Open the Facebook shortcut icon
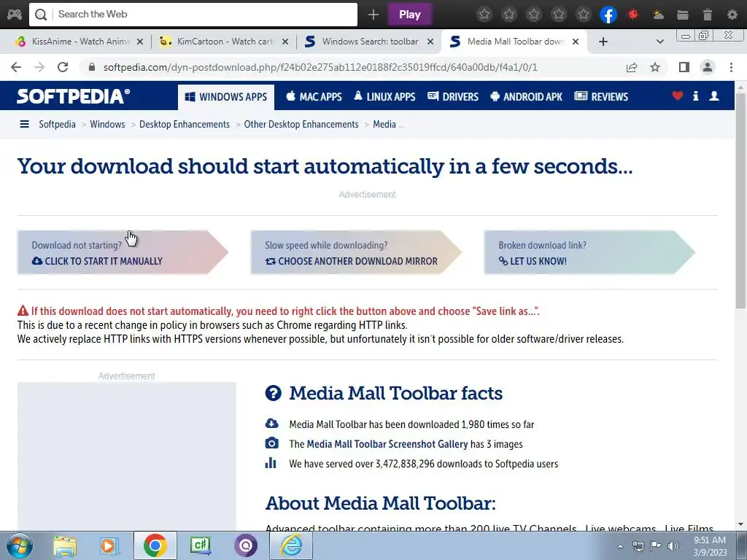 [x=608, y=15]
